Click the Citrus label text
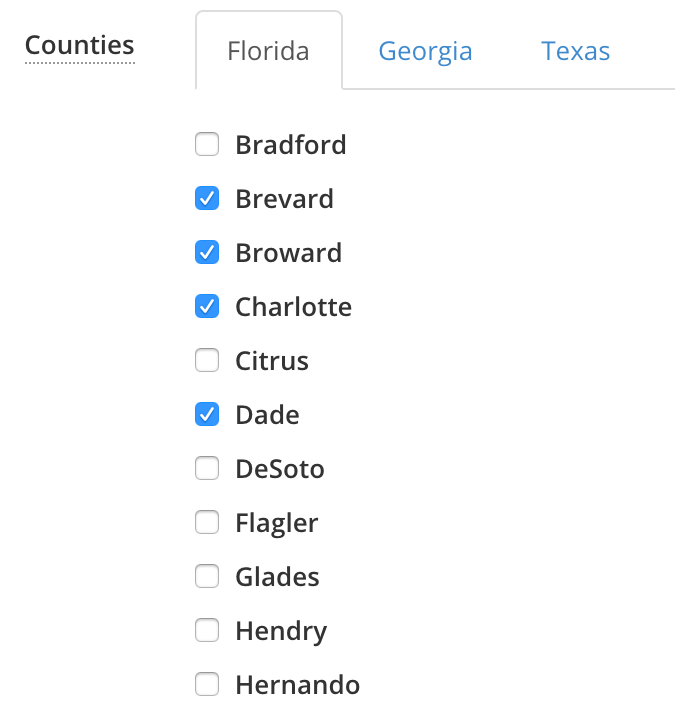Viewport: 675px width, 720px height. (272, 360)
